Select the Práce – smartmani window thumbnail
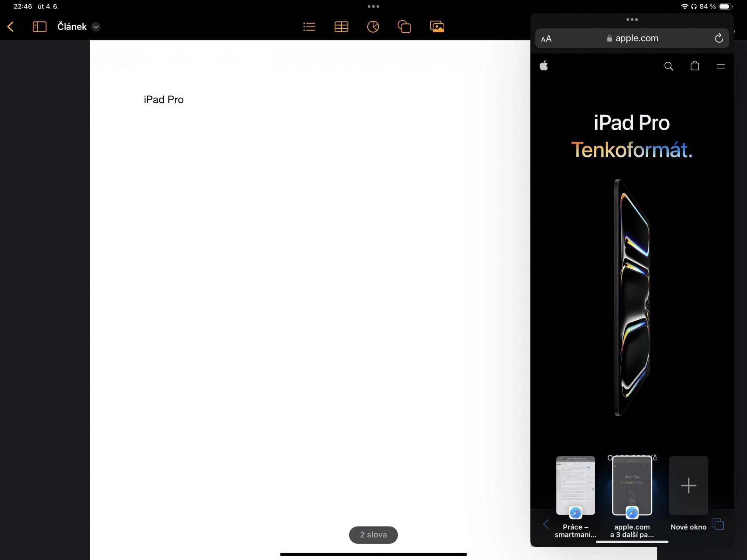 pyautogui.click(x=575, y=486)
